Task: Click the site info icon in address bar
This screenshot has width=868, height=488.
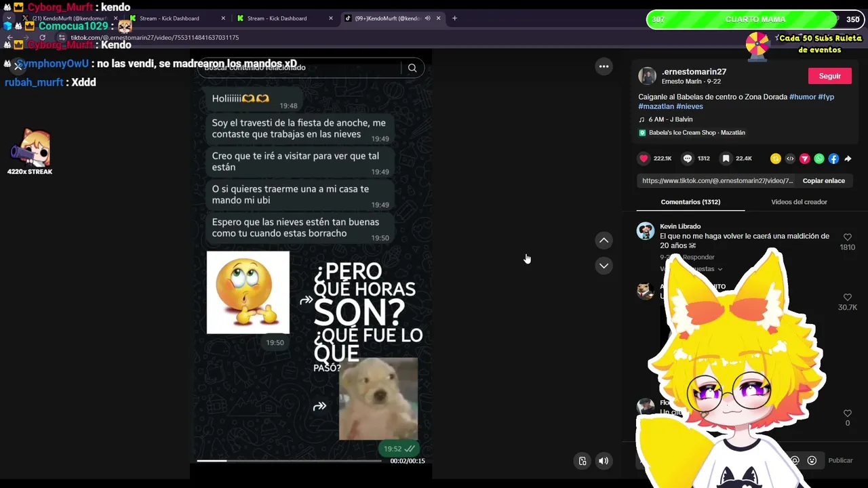Action: pyautogui.click(x=62, y=38)
